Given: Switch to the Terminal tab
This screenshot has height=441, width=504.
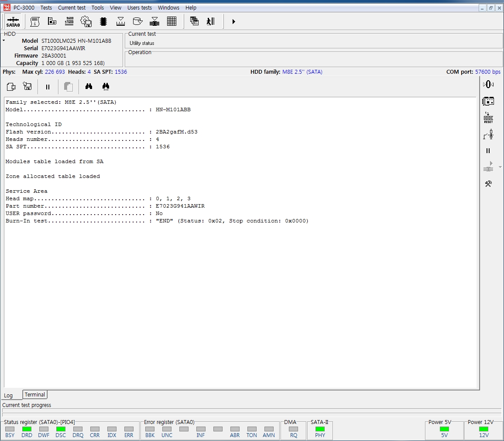Looking at the screenshot, I should point(34,395).
